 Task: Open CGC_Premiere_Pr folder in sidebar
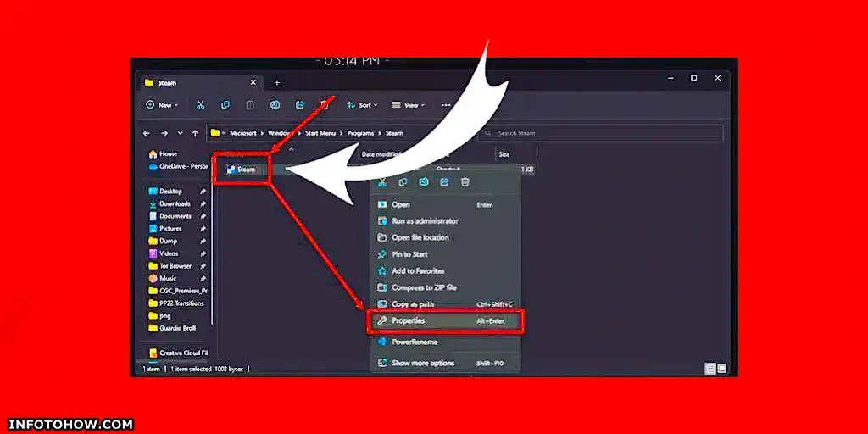coord(178,292)
